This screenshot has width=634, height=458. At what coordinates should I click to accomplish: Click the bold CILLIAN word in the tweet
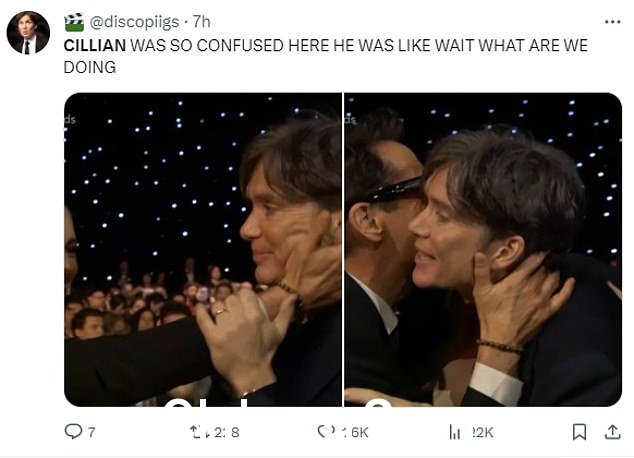point(95,45)
